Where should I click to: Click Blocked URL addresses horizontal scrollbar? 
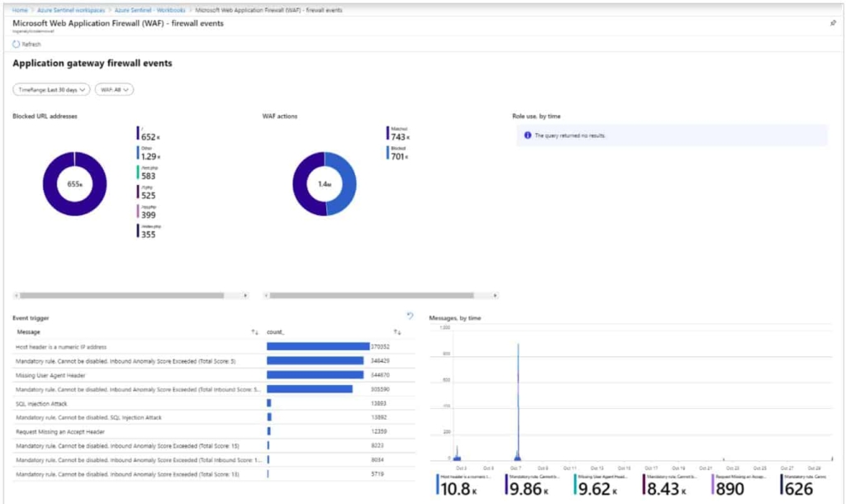coord(122,295)
